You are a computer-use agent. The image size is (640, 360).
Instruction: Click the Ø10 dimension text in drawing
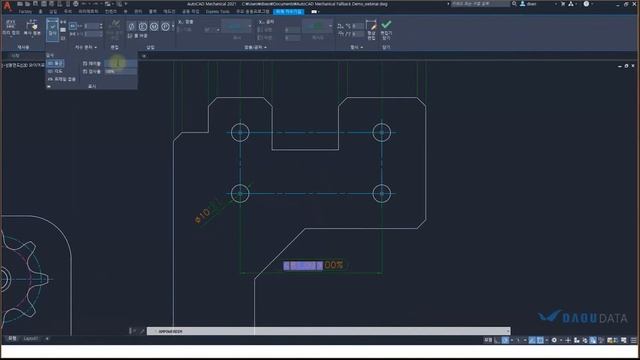point(203,215)
